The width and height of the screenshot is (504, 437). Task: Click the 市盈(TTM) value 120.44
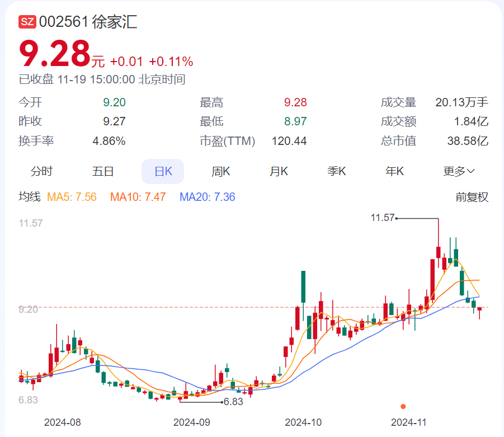pyautogui.click(x=289, y=141)
